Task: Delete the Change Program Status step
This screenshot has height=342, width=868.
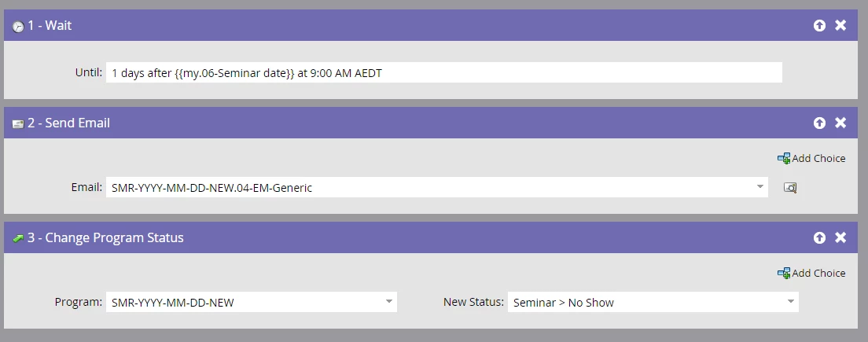Action: [x=840, y=238]
